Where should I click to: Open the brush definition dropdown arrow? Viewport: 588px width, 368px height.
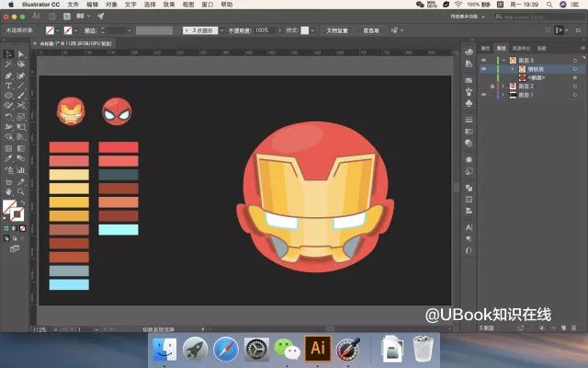221,30
